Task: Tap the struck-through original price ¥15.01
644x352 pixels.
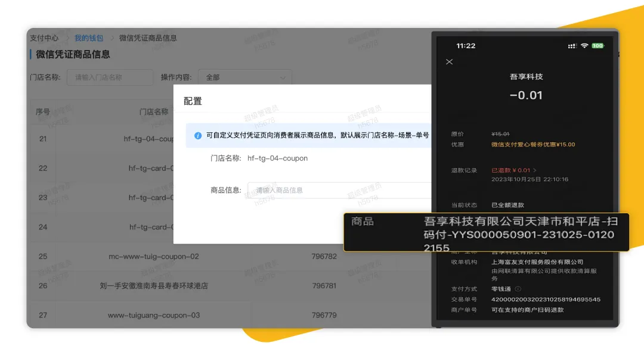Action: click(x=500, y=134)
